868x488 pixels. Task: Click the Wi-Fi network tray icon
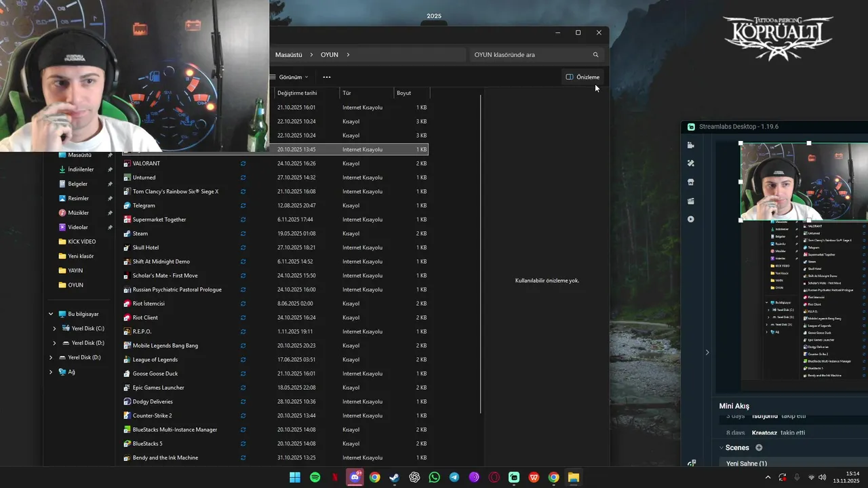pos(811,477)
